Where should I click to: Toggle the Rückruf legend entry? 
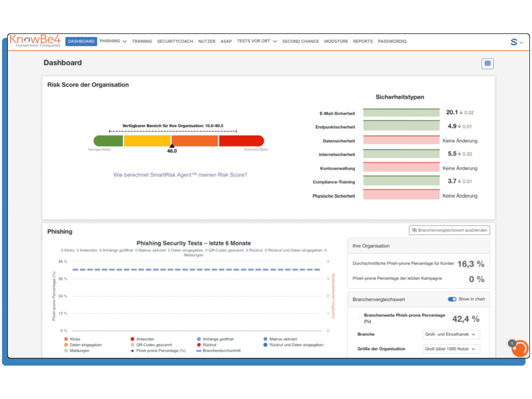(x=207, y=345)
